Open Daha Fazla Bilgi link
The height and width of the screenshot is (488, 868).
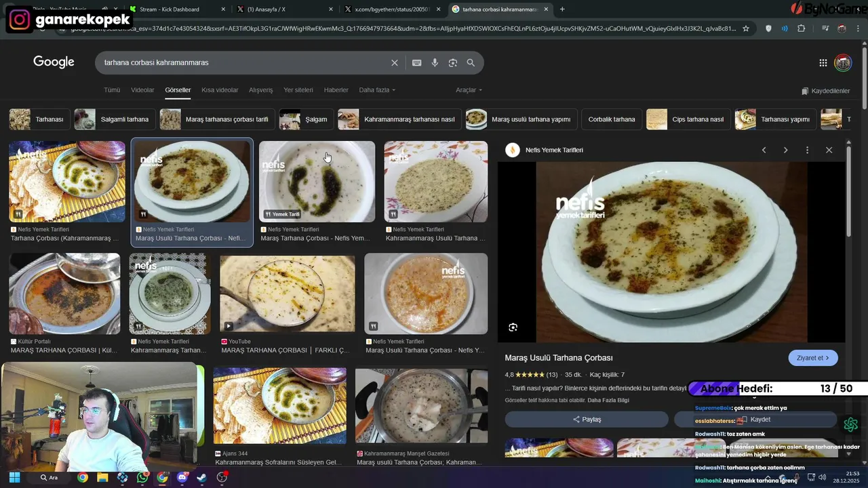(608, 401)
